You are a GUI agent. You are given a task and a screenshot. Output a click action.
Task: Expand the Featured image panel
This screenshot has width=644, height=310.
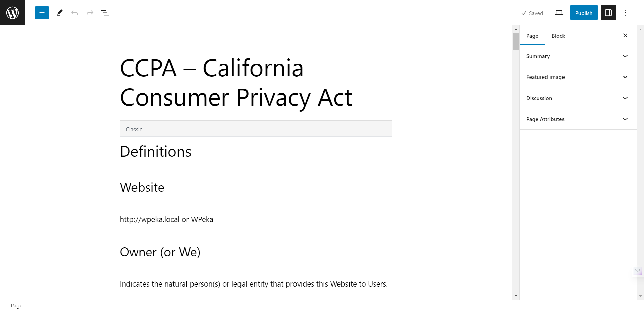click(578, 77)
